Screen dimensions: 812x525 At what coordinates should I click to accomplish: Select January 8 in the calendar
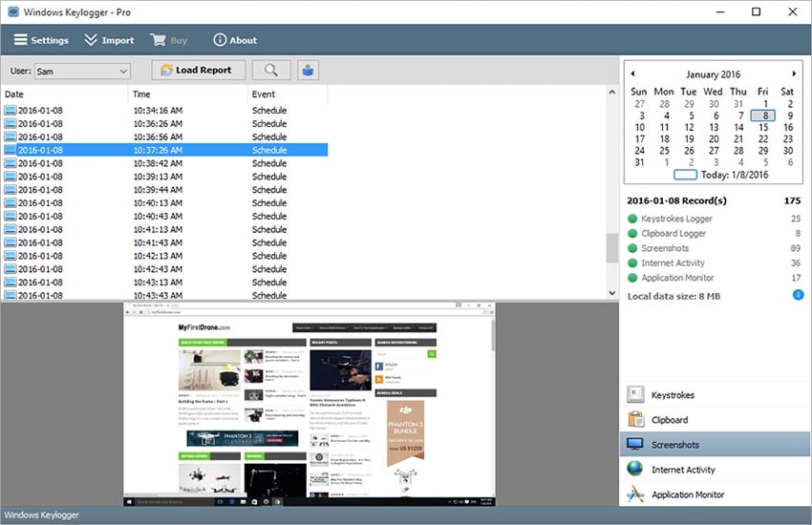[x=763, y=115]
